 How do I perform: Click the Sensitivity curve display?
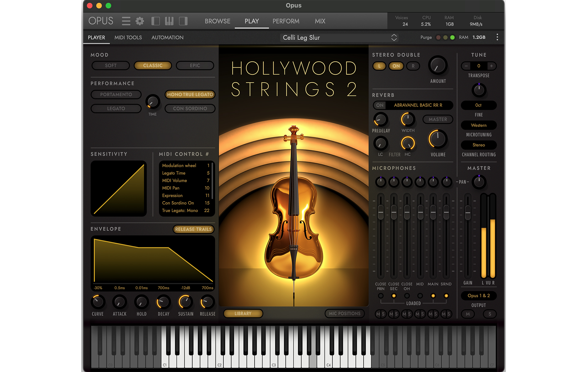click(119, 189)
